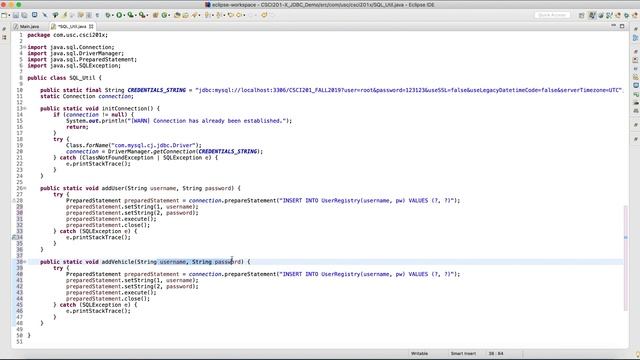Open the Coverage dropdown arrow

pos(136,15)
